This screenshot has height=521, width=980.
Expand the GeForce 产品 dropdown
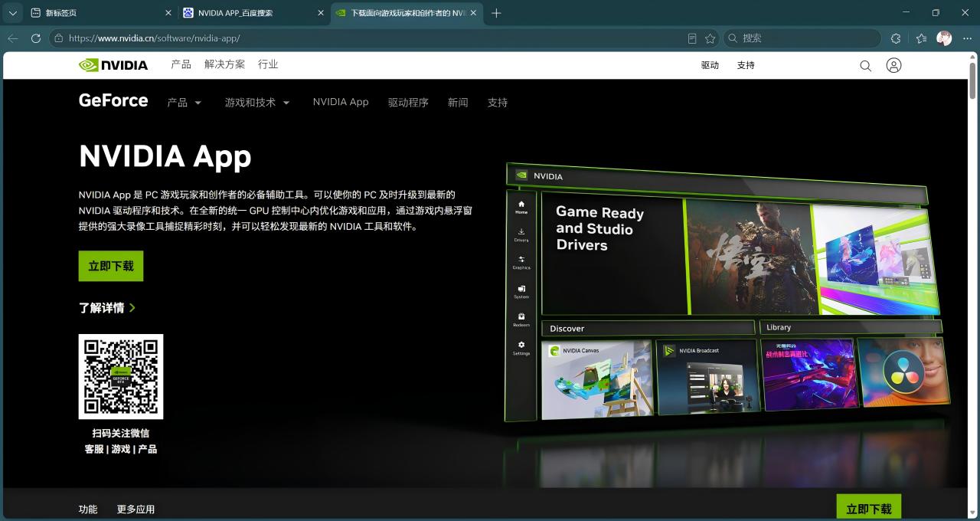185,103
